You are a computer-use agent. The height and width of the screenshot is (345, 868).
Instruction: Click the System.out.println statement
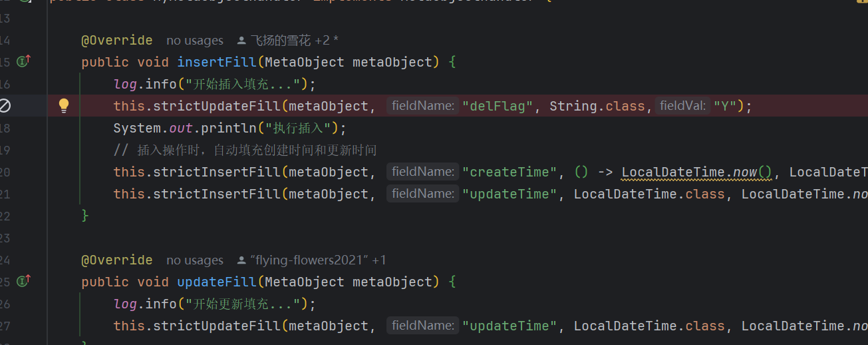tap(229, 128)
